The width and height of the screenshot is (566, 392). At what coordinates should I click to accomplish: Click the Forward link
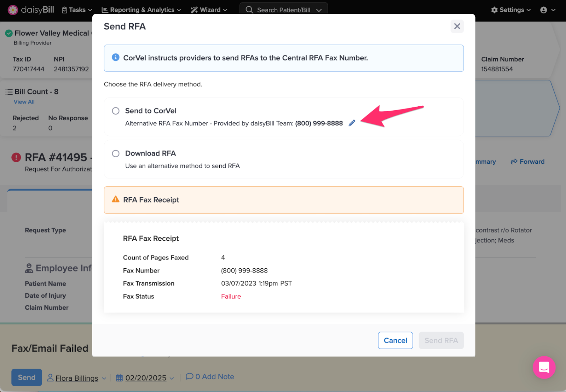tap(527, 162)
